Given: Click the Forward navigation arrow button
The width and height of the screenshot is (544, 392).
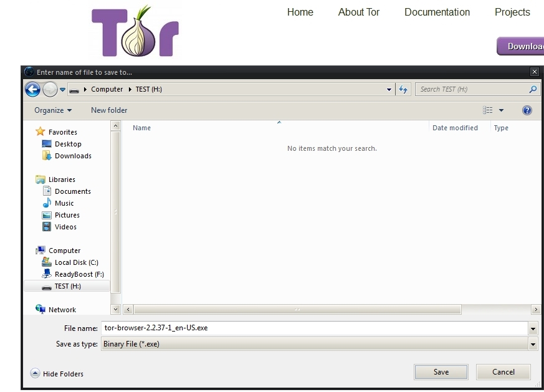Looking at the screenshot, I should click(50, 90).
